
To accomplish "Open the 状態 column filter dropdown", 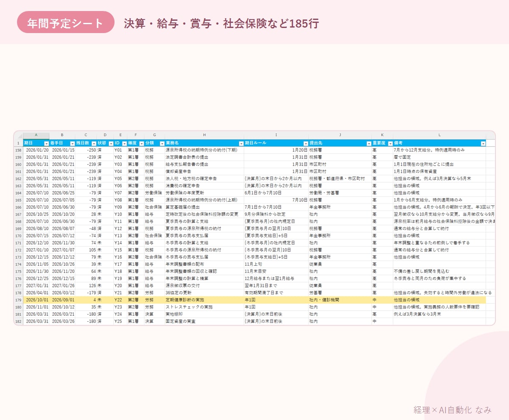I will [111, 144].
